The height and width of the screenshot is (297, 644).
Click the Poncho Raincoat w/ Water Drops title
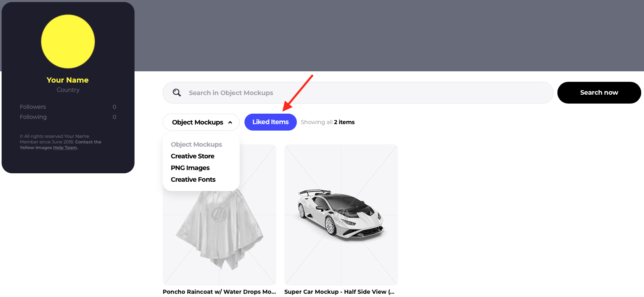point(219,292)
